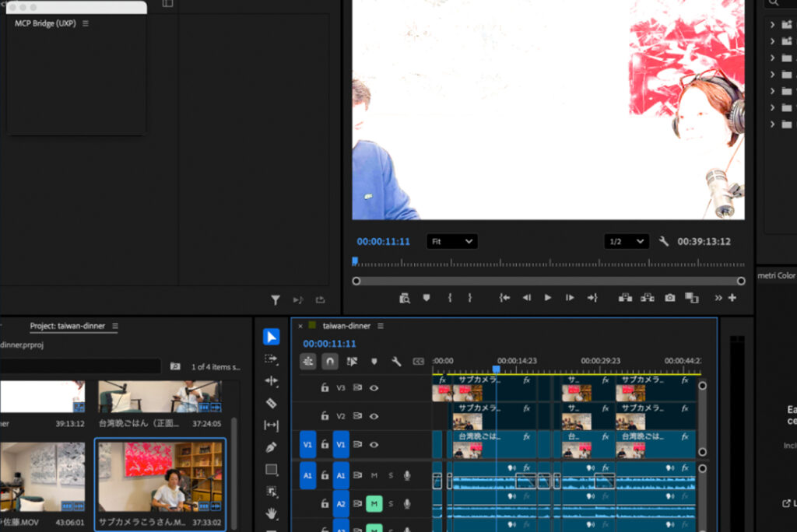Click the button editor plus button
Image resolution: width=797 pixels, height=532 pixels.
[732, 298]
